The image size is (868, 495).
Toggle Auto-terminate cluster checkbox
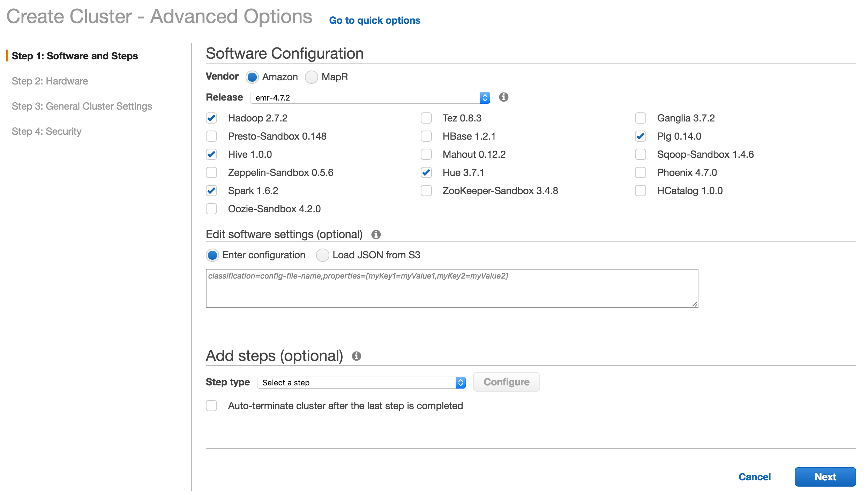pyautogui.click(x=211, y=406)
